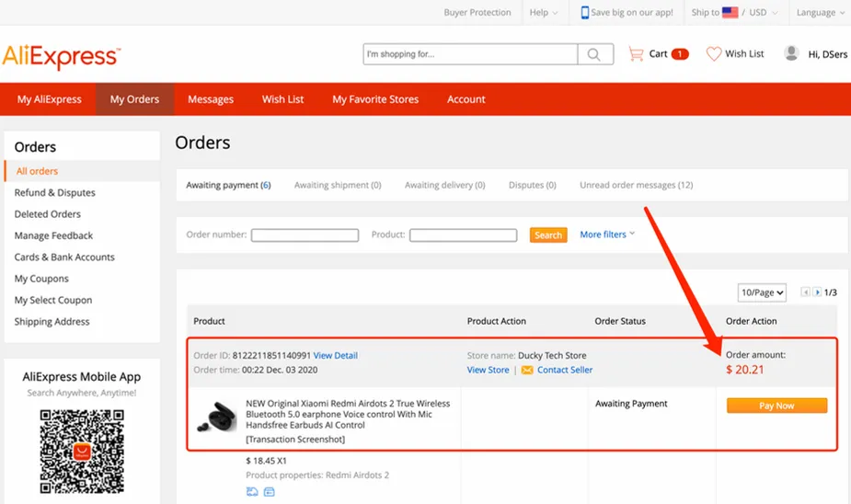Click View Store link

(x=488, y=370)
